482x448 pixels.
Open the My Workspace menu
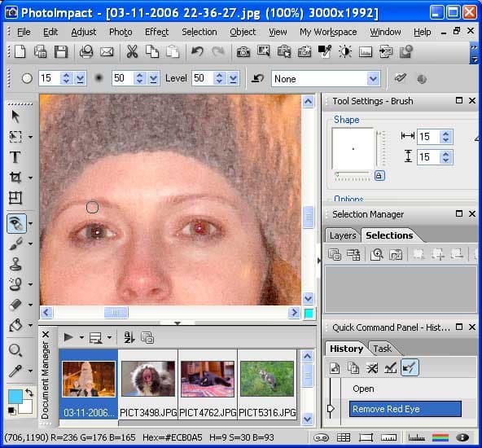(x=328, y=32)
